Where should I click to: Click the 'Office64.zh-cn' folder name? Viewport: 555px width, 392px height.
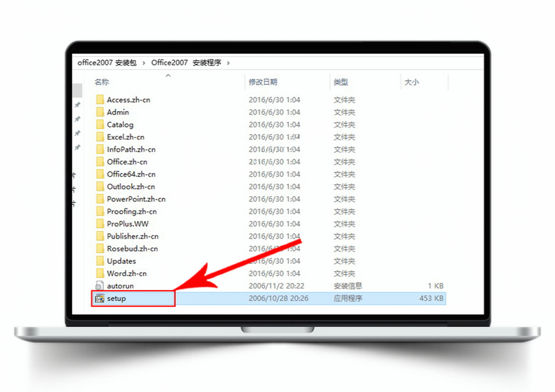pos(131,174)
